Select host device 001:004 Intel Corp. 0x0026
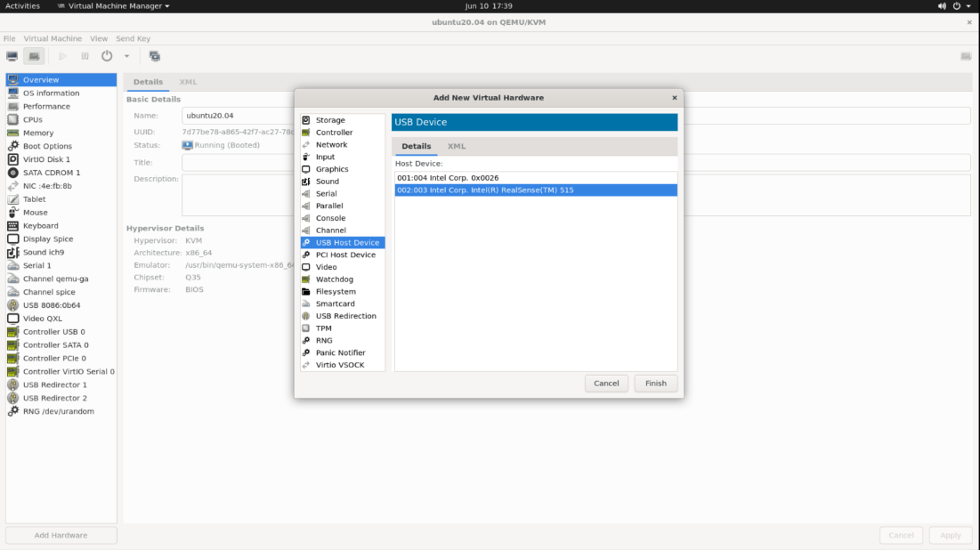Image resolution: width=980 pixels, height=550 pixels. pyautogui.click(x=536, y=178)
